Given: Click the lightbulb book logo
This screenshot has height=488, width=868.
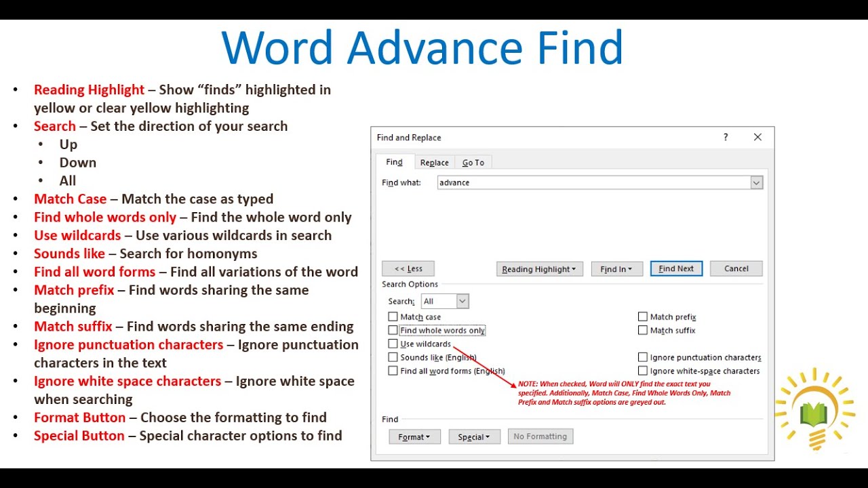Looking at the screenshot, I should pos(816,409).
